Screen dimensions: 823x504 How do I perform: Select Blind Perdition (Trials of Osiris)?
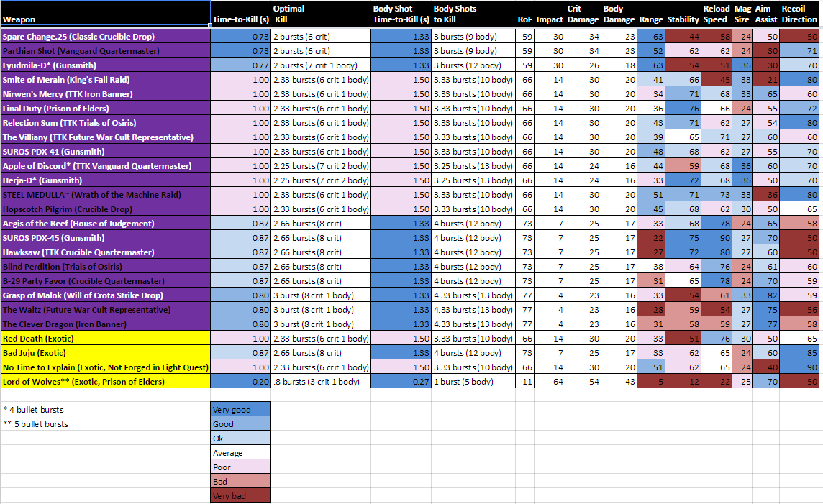(106, 267)
